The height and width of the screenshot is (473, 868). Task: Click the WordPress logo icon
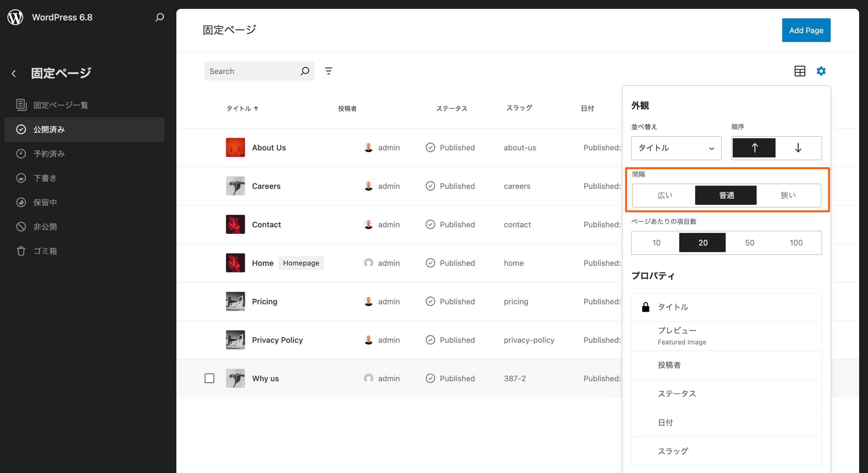click(x=15, y=17)
